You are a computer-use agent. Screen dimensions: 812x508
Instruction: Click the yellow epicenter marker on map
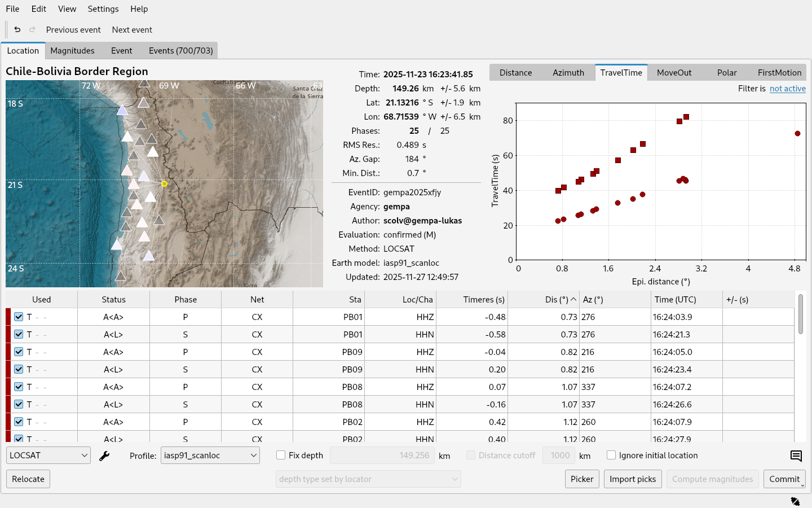click(x=164, y=184)
